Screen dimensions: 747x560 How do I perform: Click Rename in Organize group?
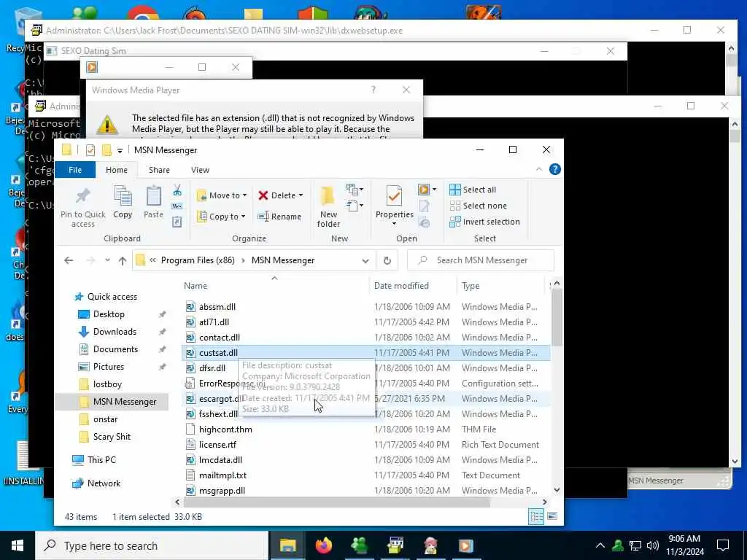279,217
